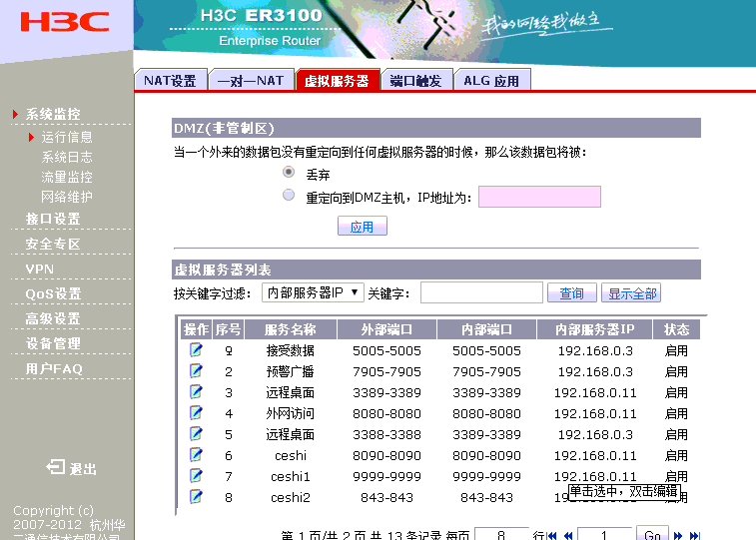Click the H3C logo
Image resolution: width=756 pixels, height=540 pixels.
pos(65,22)
